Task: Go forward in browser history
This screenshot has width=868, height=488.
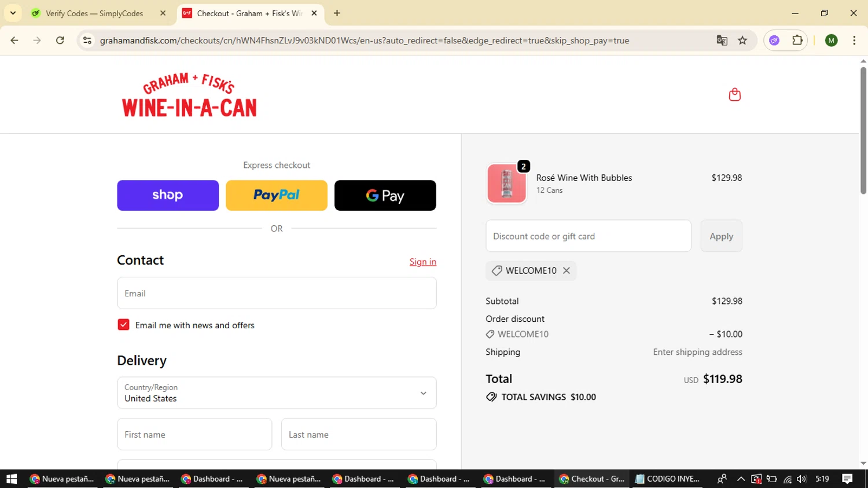Action: [37, 41]
